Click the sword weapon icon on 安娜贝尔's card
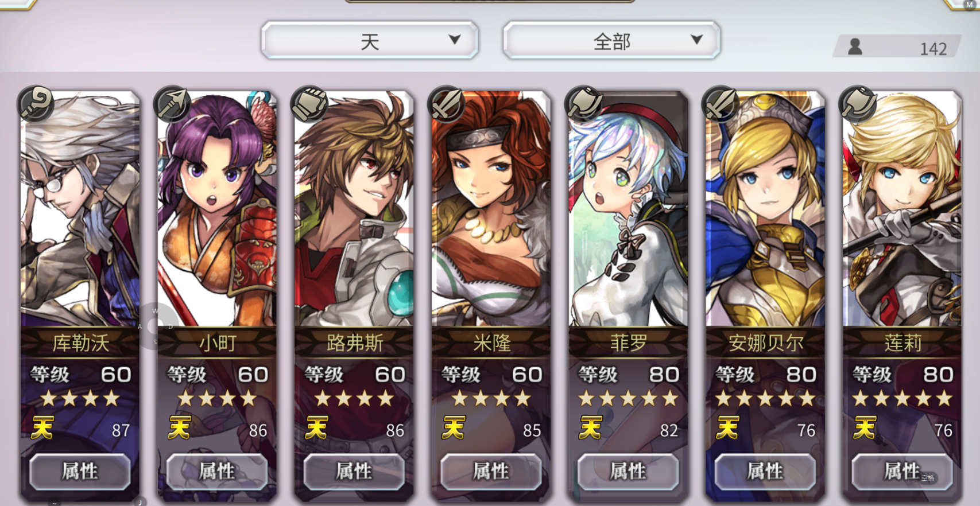Screen dimensions: 980x506 pos(721,103)
